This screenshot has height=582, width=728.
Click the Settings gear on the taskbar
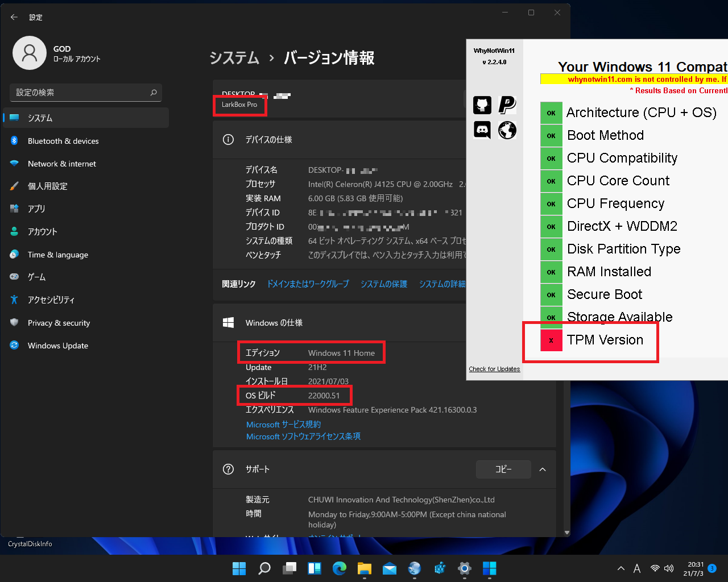pyautogui.click(x=465, y=568)
